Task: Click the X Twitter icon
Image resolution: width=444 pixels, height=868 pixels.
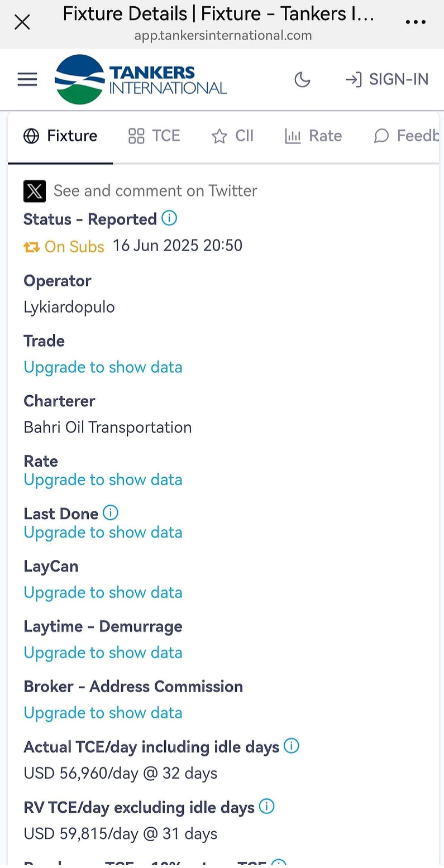Action: point(35,191)
